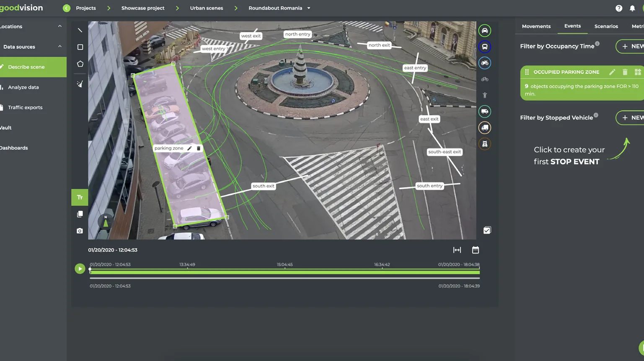This screenshot has height=361, width=644.
Task: Show info for Filter by Stopped Vehicle
Action: tap(596, 115)
